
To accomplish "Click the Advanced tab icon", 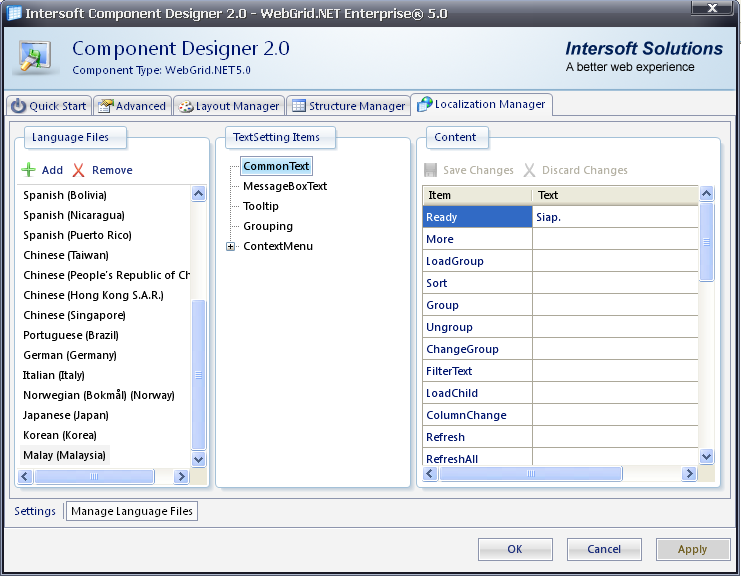I will point(105,106).
